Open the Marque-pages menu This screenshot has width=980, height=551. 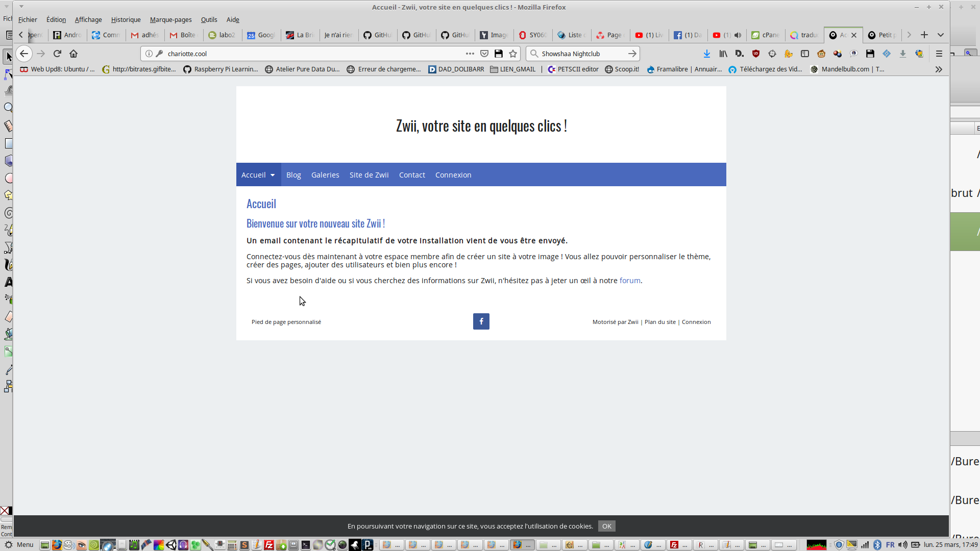click(x=170, y=19)
